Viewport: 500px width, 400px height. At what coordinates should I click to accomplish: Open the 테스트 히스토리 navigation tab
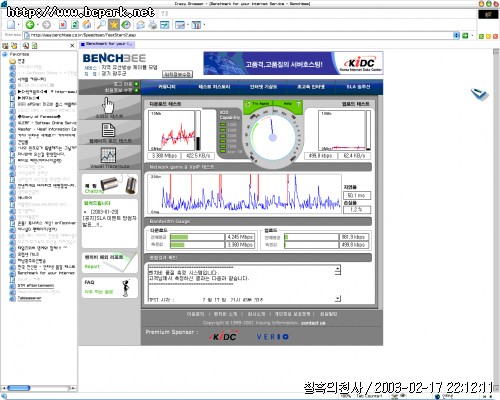click(214, 87)
